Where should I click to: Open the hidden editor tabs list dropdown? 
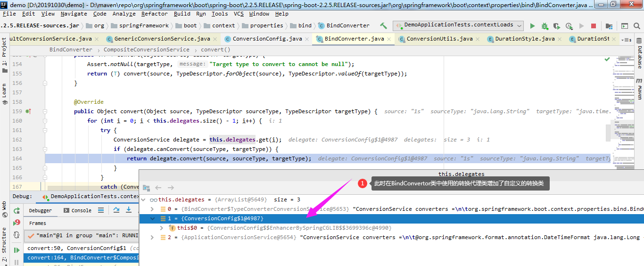pyautogui.click(x=627, y=40)
